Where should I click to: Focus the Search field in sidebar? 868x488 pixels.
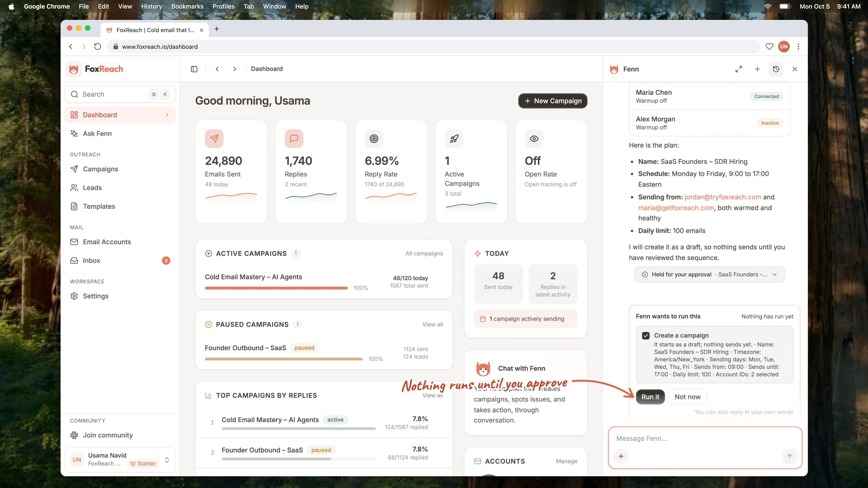[120, 94]
